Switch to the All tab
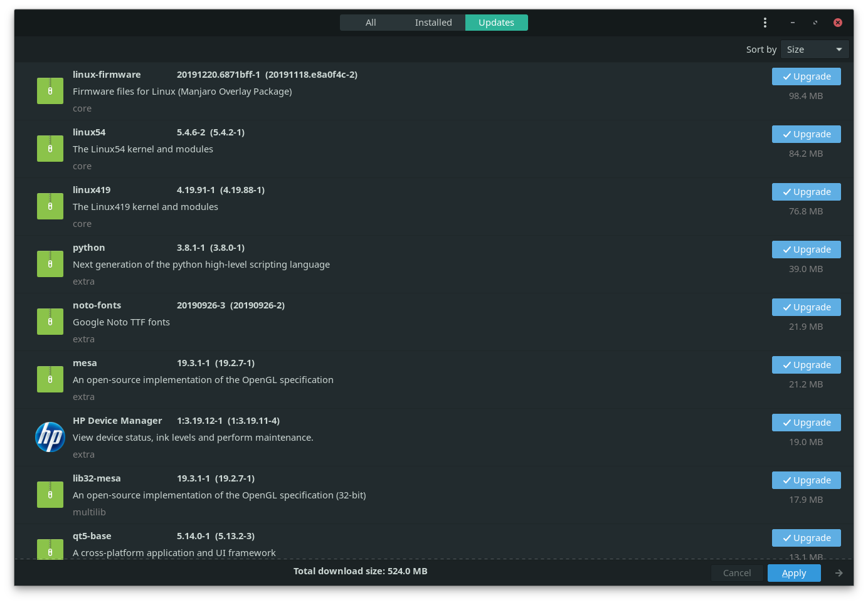This screenshot has width=868, height=605. (x=371, y=23)
